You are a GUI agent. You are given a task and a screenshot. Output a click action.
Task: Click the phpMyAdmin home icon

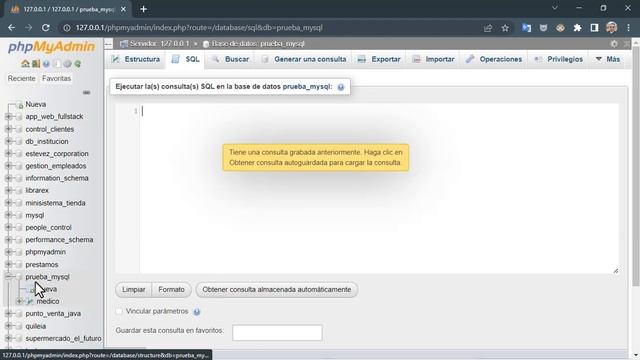[25, 64]
